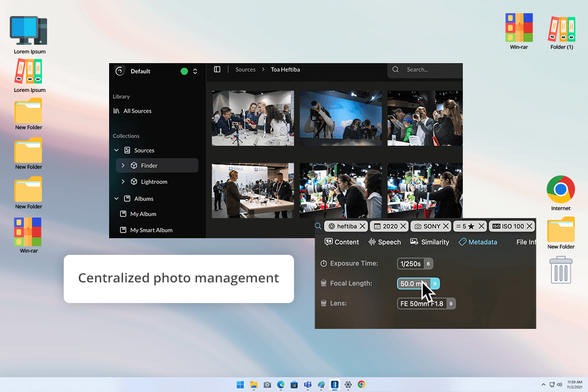Select the Sources collection row
The height and width of the screenshot is (392, 588).
click(x=144, y=150)
